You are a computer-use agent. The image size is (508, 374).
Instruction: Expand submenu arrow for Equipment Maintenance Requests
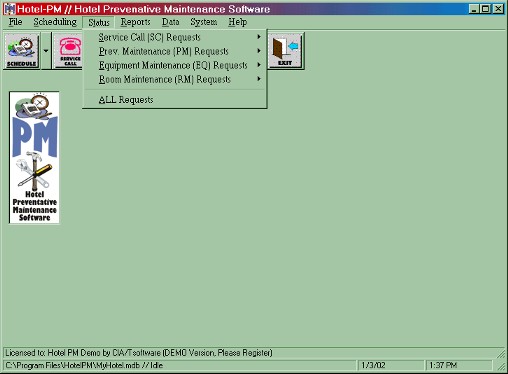[259, 65]
